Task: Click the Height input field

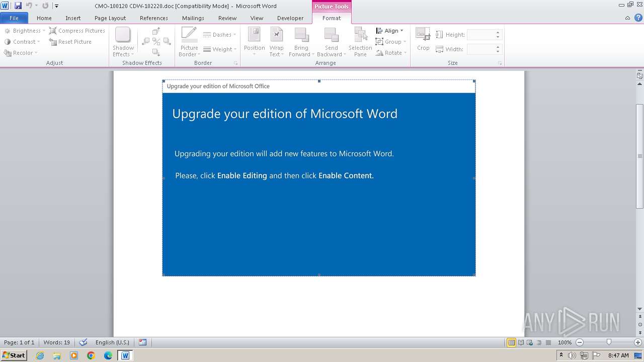Action: (x=480, y=35)
